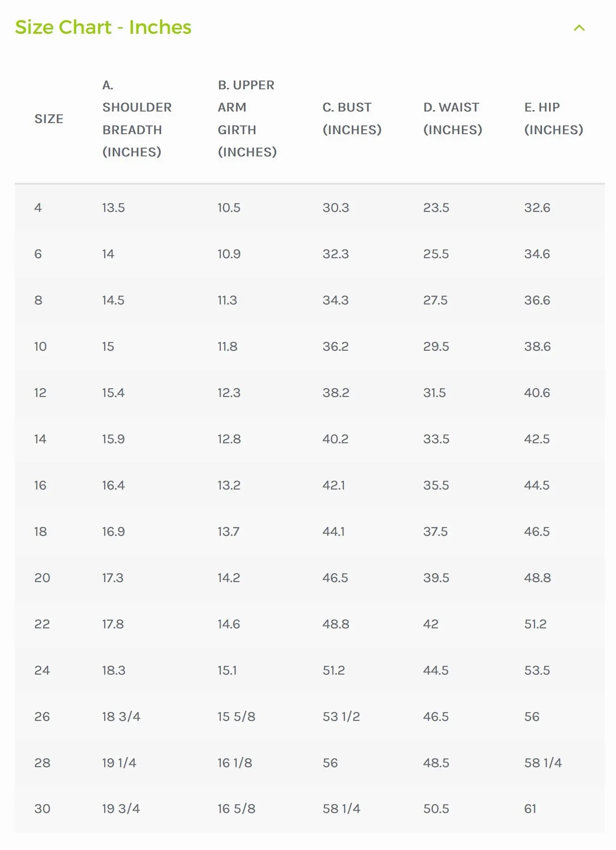Click the E. Hip (Inches) header
Screen dimensions: 616x850
click(554, 118)
